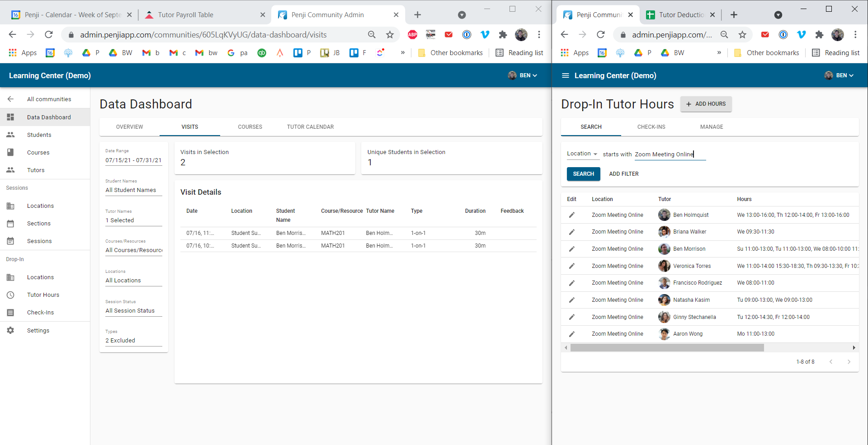Open the Courses/Resources filter
The image size is (868, 445).
(133, 247)
